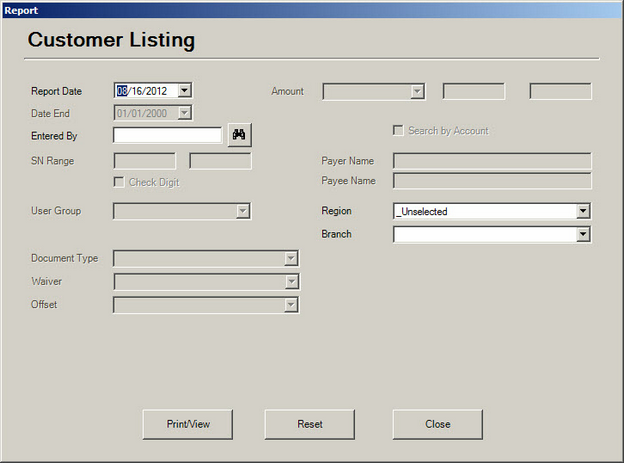This screenshot has width=624, height=463.
Task: Click the Print/View button
Action: click(x=188, y=424)
